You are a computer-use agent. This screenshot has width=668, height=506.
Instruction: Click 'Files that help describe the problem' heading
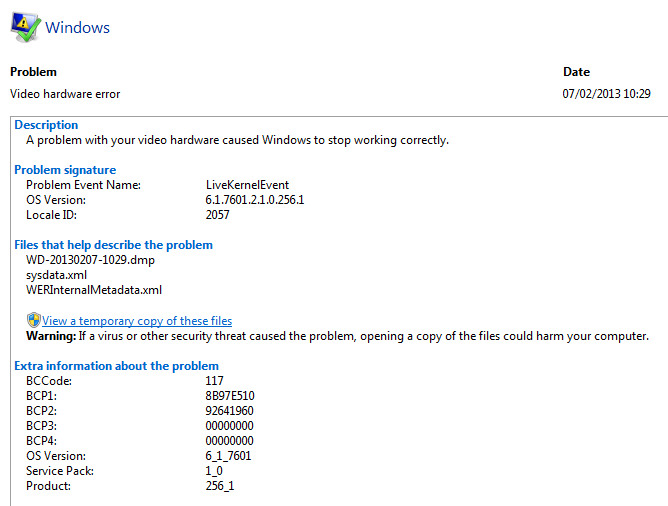(113, 245)
